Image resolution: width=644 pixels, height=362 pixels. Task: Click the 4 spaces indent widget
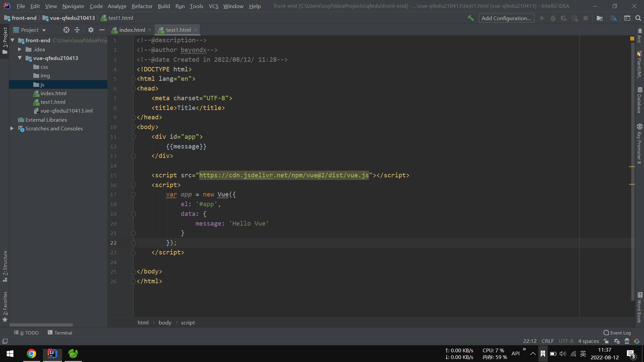tap(588, 341)
